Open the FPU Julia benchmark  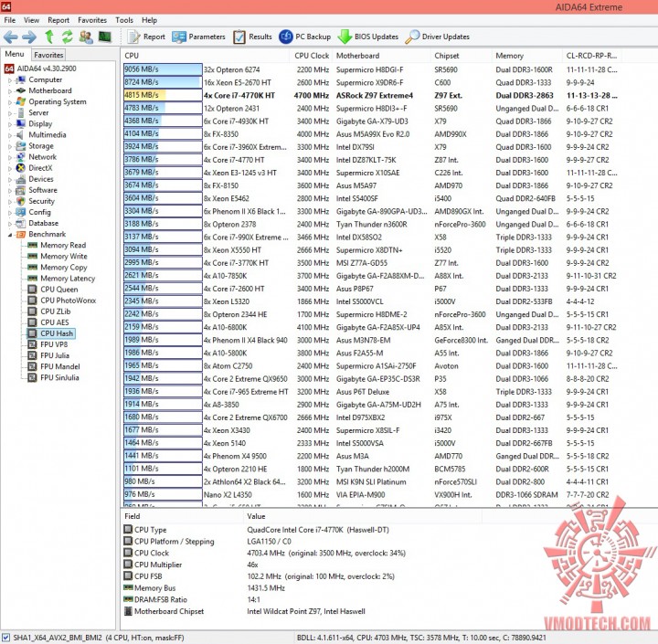55,355
